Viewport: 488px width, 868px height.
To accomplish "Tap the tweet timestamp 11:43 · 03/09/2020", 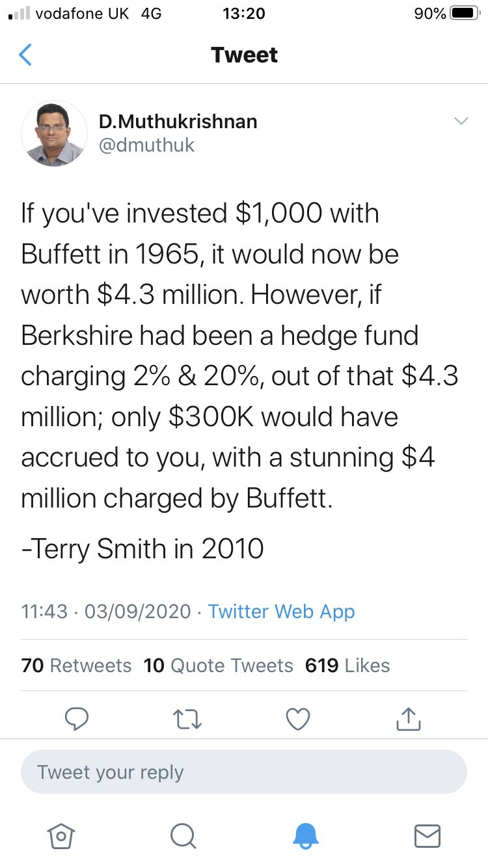I will [x=106, y=612].
